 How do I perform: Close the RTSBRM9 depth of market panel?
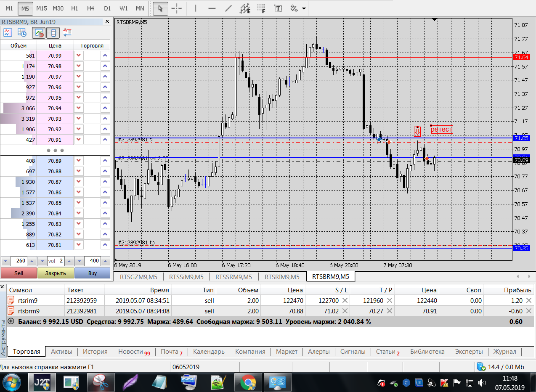(107, 21)
